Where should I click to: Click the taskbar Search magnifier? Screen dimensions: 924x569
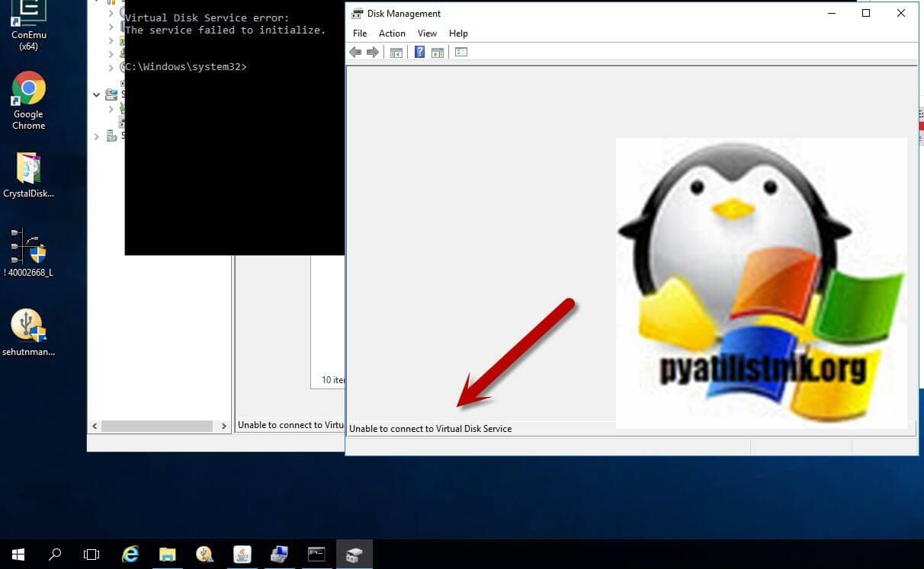(x=55, y=554)
